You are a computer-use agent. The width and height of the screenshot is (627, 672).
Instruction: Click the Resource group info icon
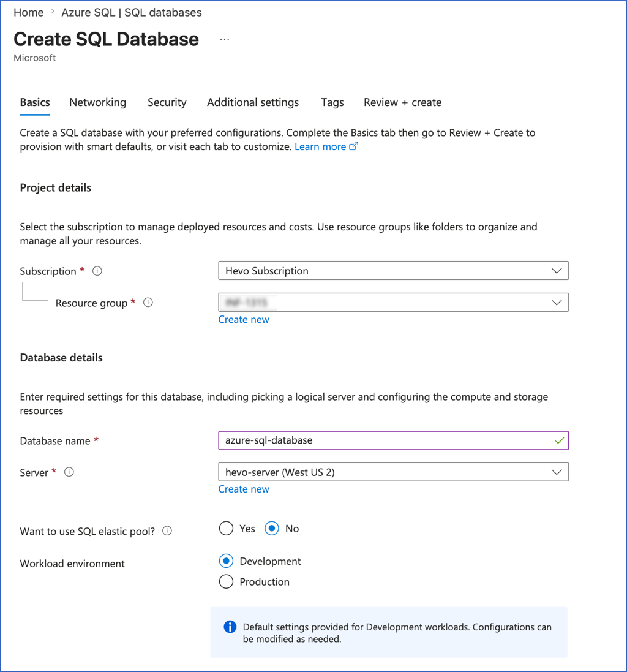(148, 303)
